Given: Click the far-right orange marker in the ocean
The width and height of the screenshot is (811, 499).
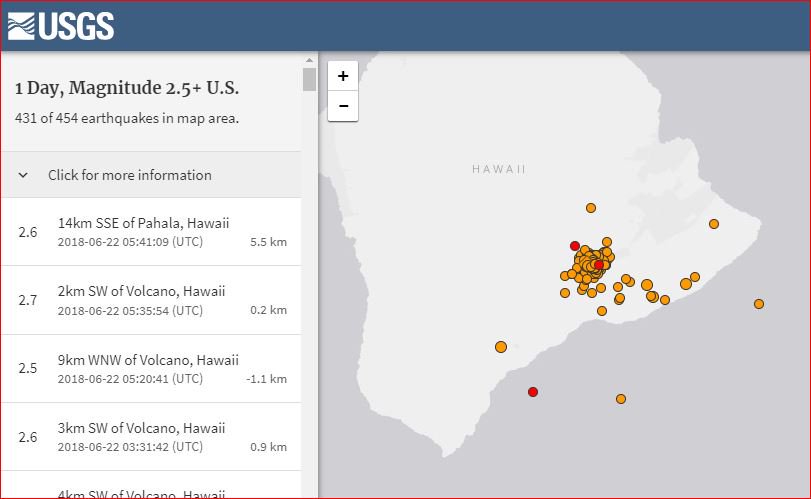Looking at the screenshot, I should pos(759,304).
